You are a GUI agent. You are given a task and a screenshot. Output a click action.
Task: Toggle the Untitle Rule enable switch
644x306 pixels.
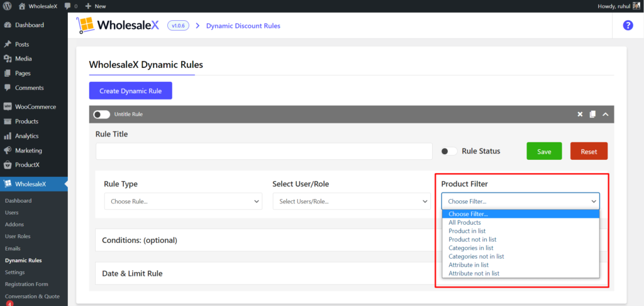pos(102,114)
